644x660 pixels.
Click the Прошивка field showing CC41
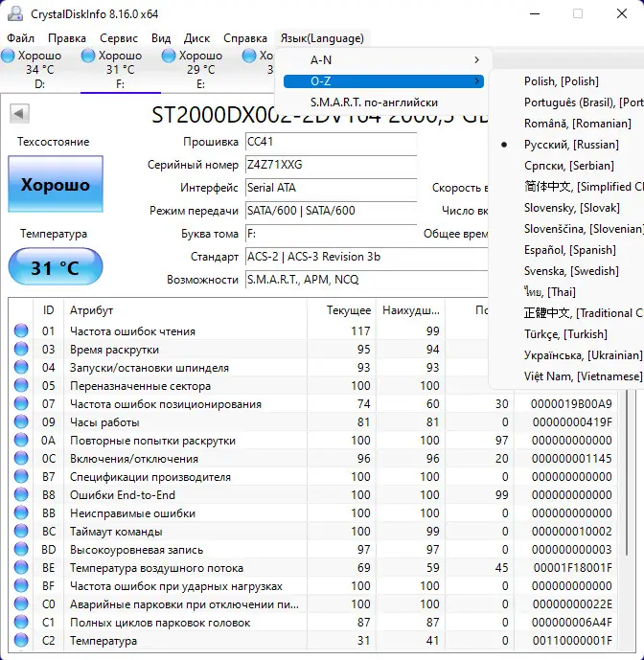point(332,142)
